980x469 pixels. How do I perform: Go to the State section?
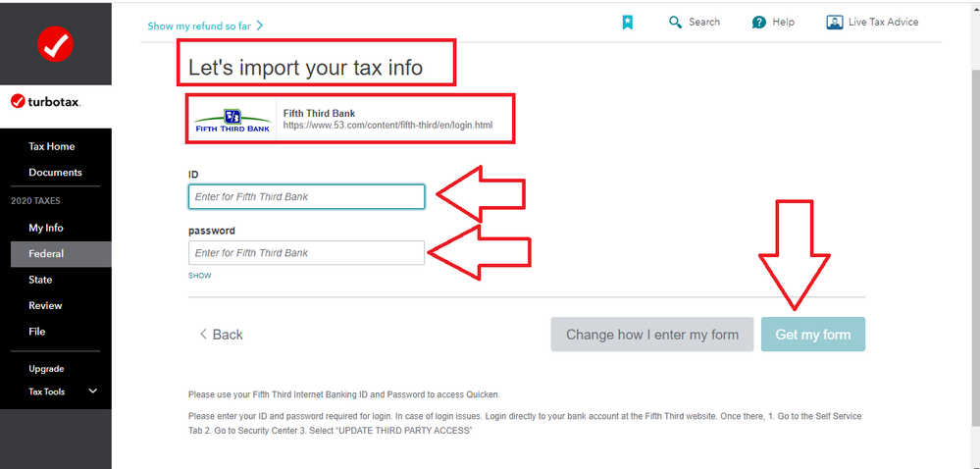click(40, 280)
